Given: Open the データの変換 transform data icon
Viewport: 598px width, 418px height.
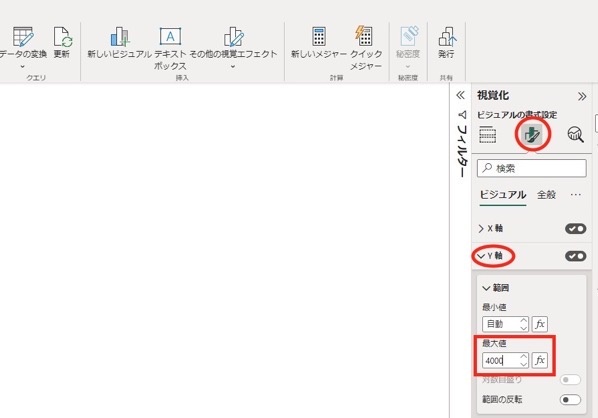Looking at the screenshot, I should coord(23,37).
